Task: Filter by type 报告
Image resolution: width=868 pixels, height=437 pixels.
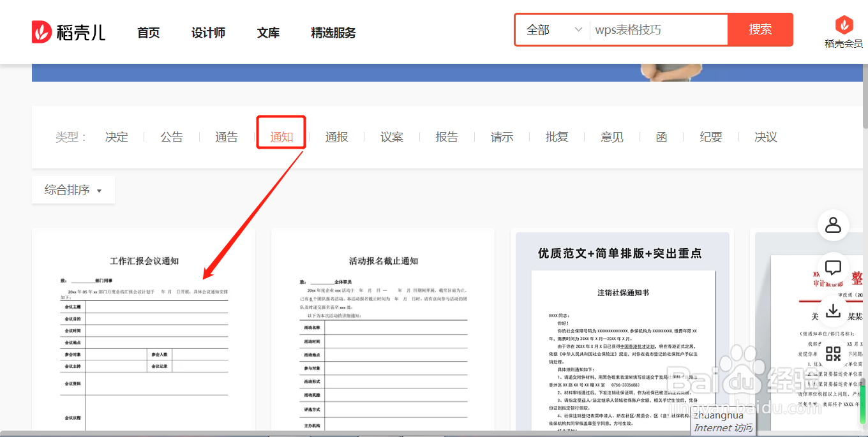Action: pyautogui.click(x=447, y=137)
